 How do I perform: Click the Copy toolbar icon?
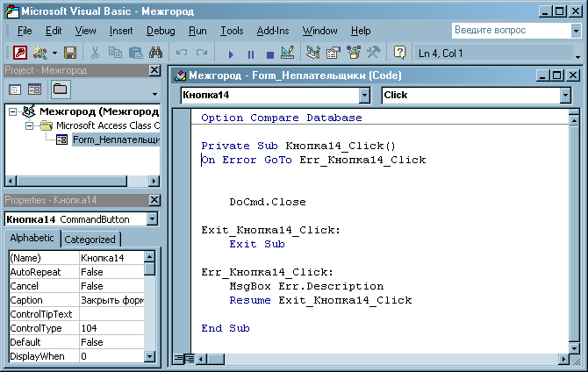[115, 53]
